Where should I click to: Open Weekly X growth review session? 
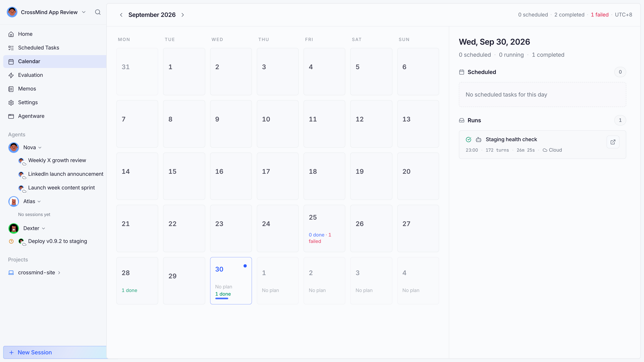57,160
